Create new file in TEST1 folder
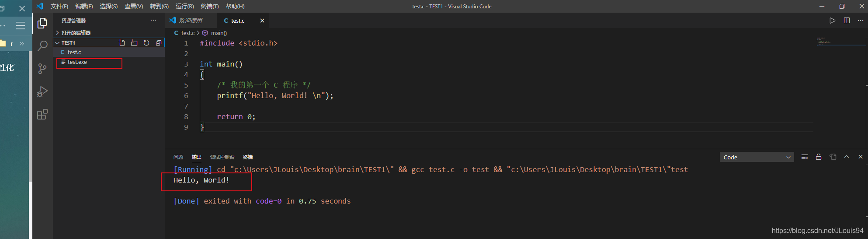This screenshot has height=239, width=868. (122, 43)
